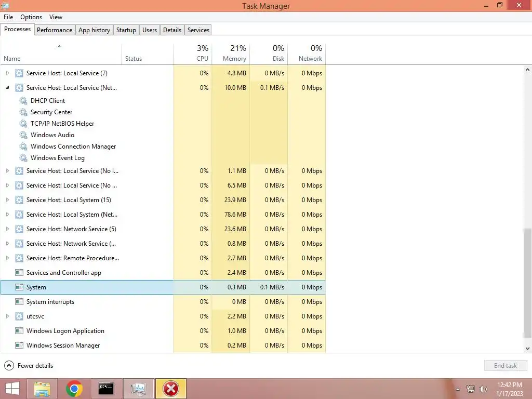The width and height of the screenshot is (532, 399).
Task: Switch to the Startup tab
Action: coord(126,30)
